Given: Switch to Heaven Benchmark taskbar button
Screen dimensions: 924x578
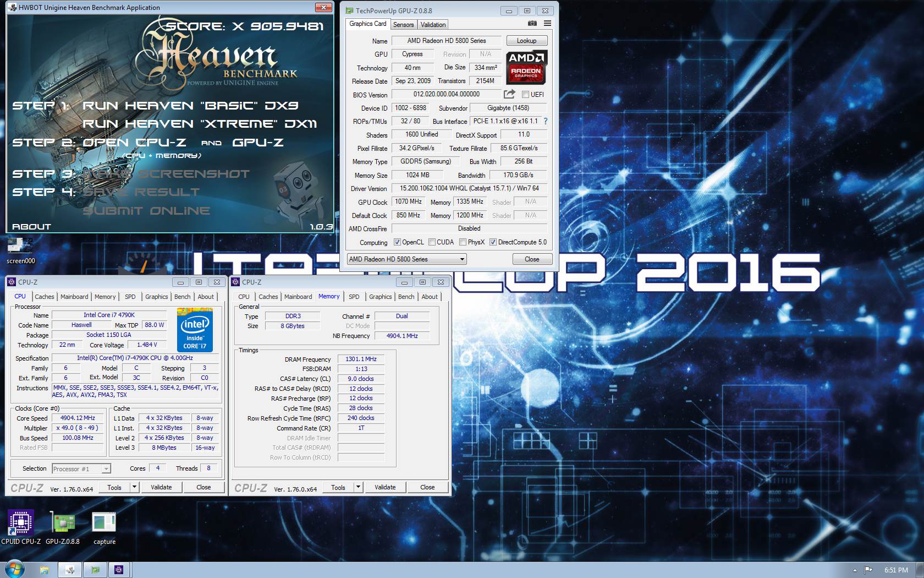Looking at the screenshot, I should 70,570.
